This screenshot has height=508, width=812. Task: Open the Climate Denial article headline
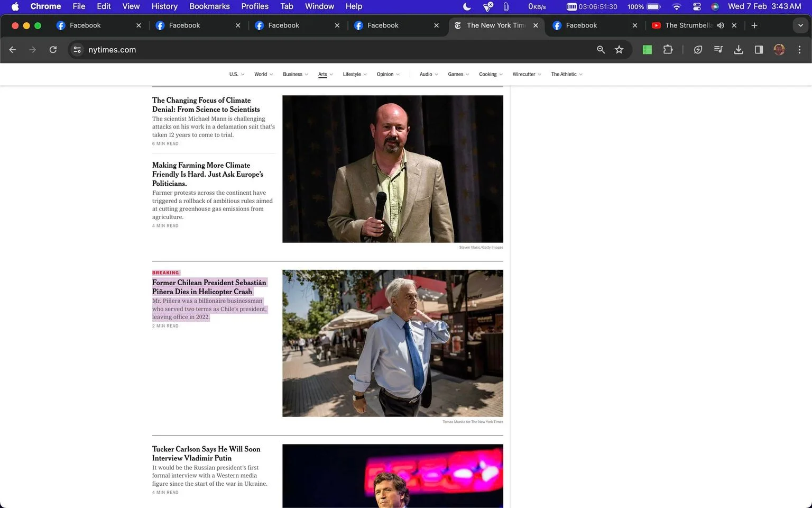tap(206, 105)
